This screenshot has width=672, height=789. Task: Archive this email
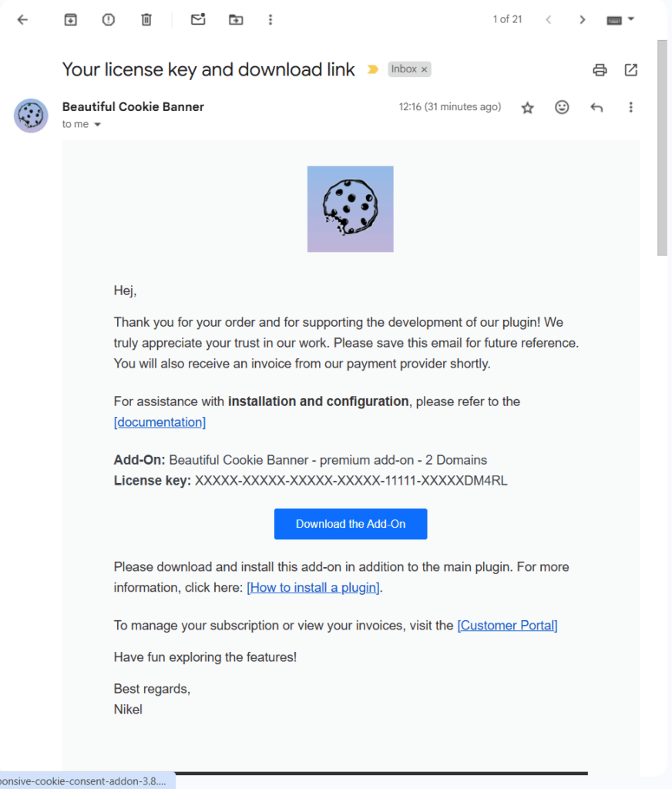tap(70, 19)
